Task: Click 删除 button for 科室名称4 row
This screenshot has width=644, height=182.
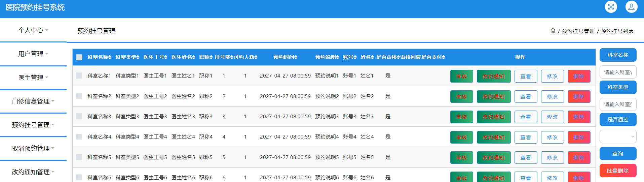Action: pos(579,137)
